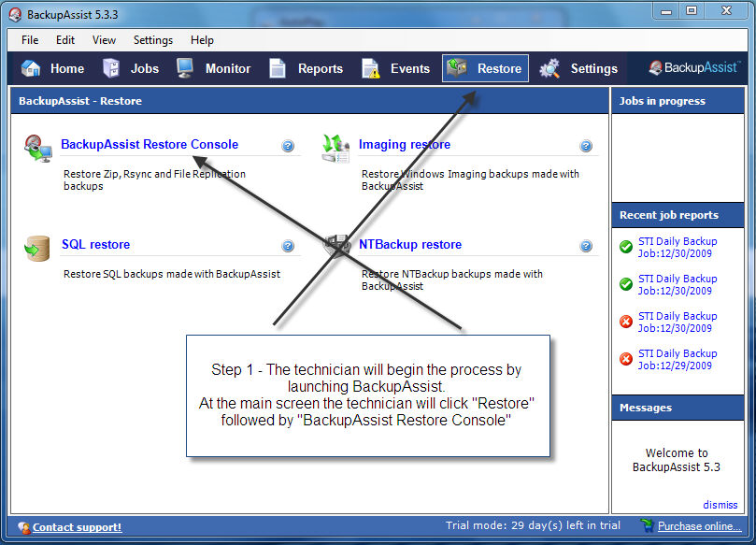Viewport: 756px width, 545px height.
Task: Switch to the Events toolbar label
Action: 410,68
